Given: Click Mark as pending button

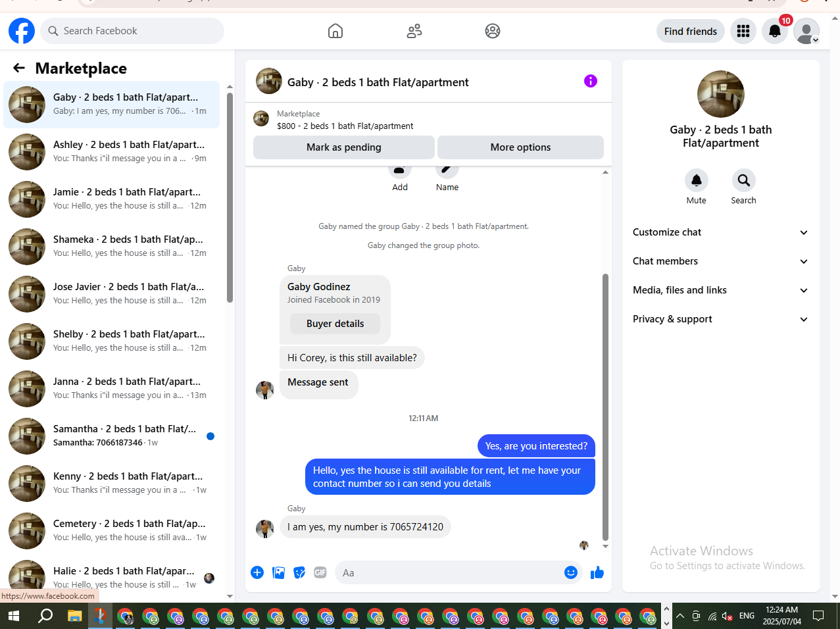Looking at the screenshot, I should point(344,147).
